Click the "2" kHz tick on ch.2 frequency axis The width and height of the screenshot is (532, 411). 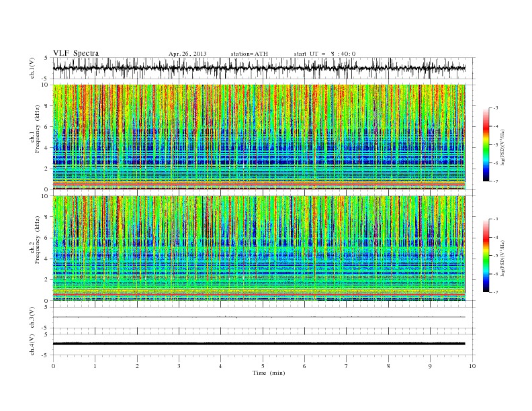[47, 280]
